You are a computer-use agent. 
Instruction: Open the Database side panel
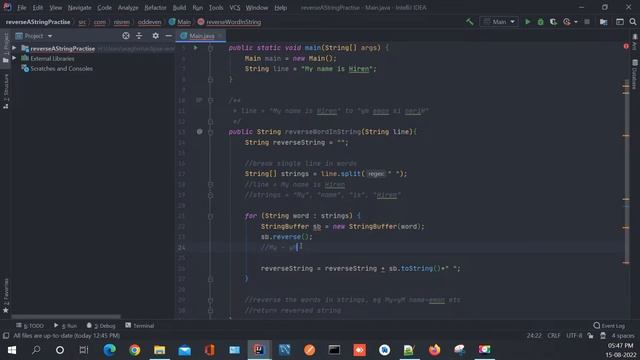[634, 74]
